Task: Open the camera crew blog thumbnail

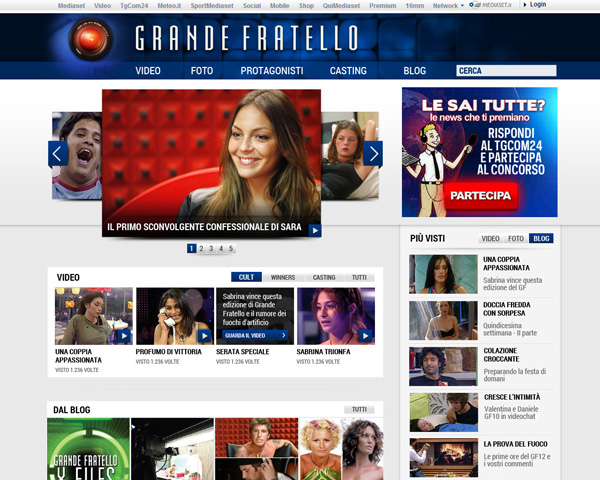Action: click(x=172, y=449)
